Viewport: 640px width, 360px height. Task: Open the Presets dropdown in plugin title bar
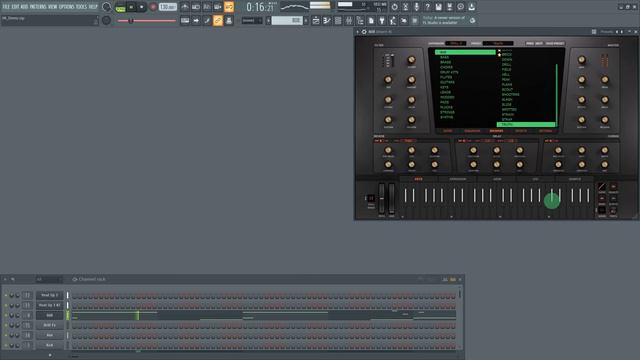tap(606, 31)
